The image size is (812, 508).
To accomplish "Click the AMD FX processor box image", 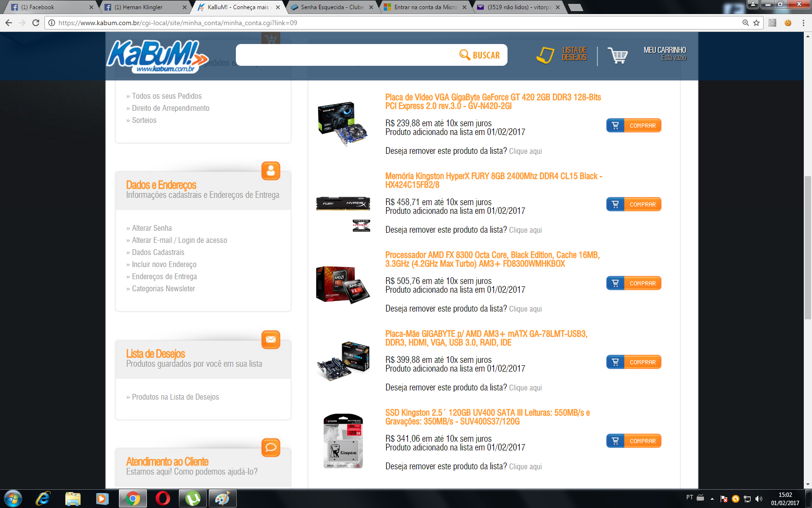I will pyautogui.click(x=343, y=284).
